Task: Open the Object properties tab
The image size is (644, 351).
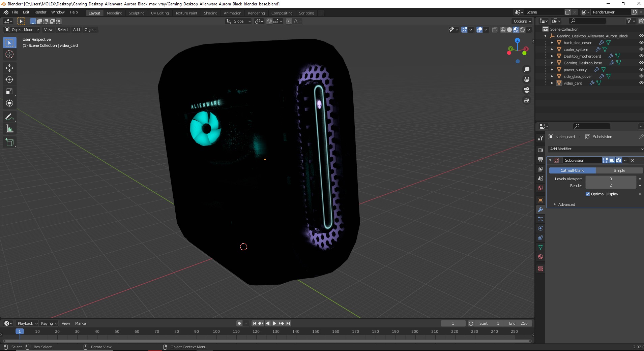Action: coord(540,200)
